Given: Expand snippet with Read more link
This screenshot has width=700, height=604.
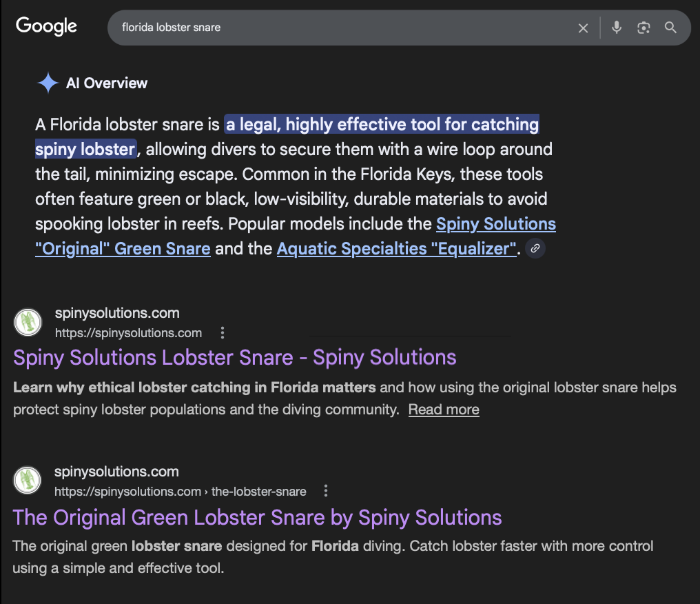Looking at the screenshot, I should 443,410.
